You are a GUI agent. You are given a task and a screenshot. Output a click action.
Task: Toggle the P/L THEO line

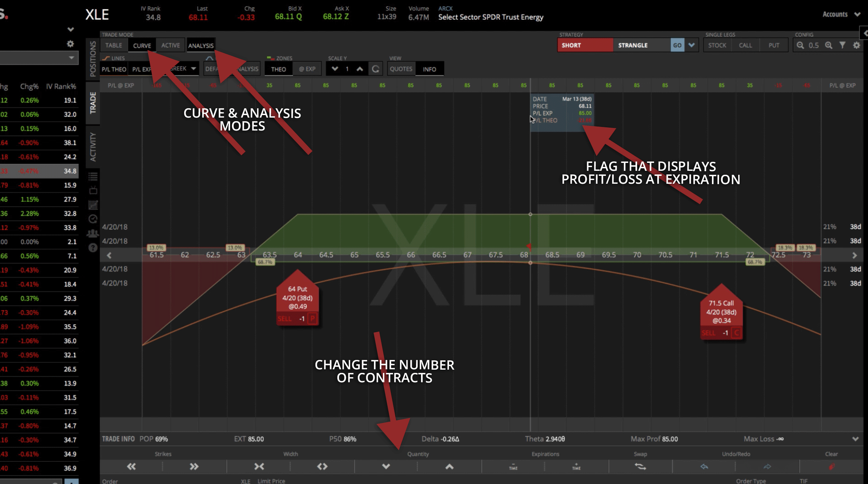point(114,69)
